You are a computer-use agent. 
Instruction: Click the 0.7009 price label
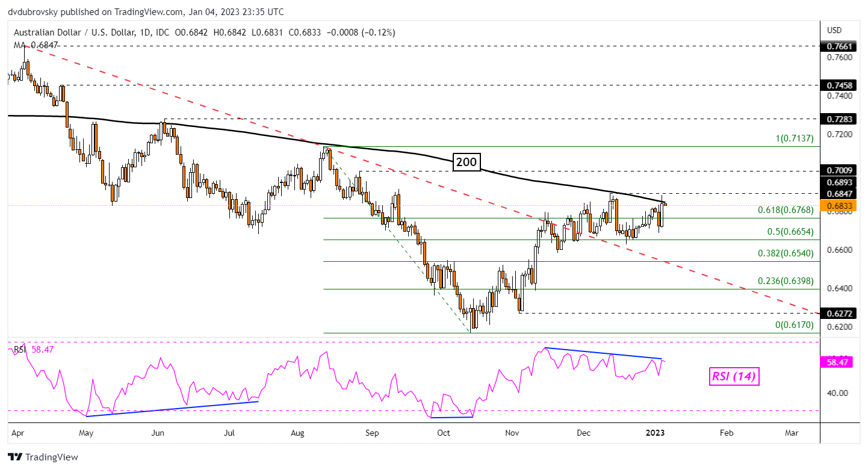click(839, 172)
